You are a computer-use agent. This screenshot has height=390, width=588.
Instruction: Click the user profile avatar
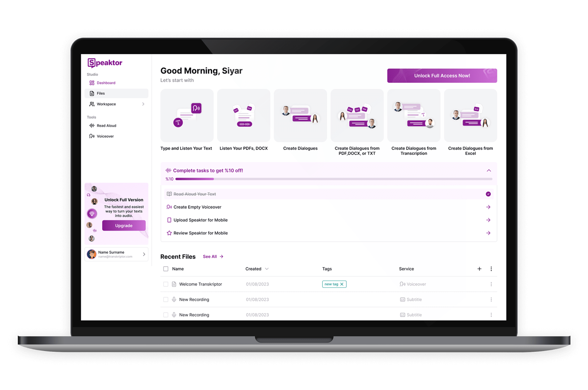pos(92,254)
